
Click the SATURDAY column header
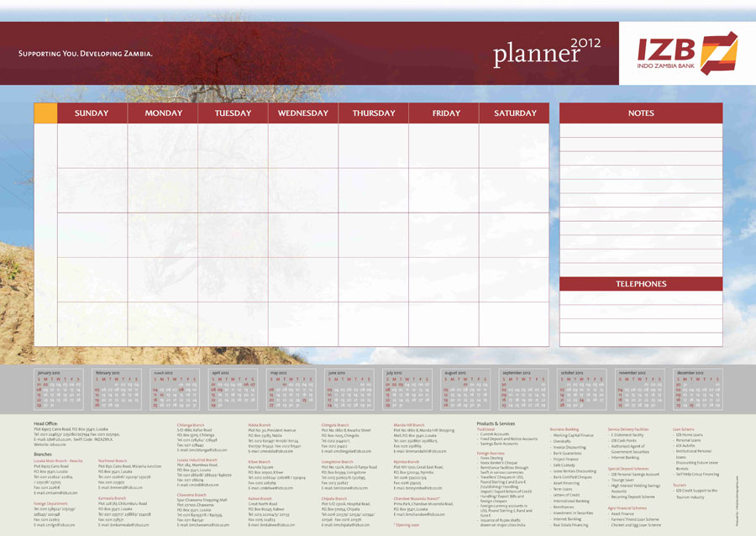point(515,113)
